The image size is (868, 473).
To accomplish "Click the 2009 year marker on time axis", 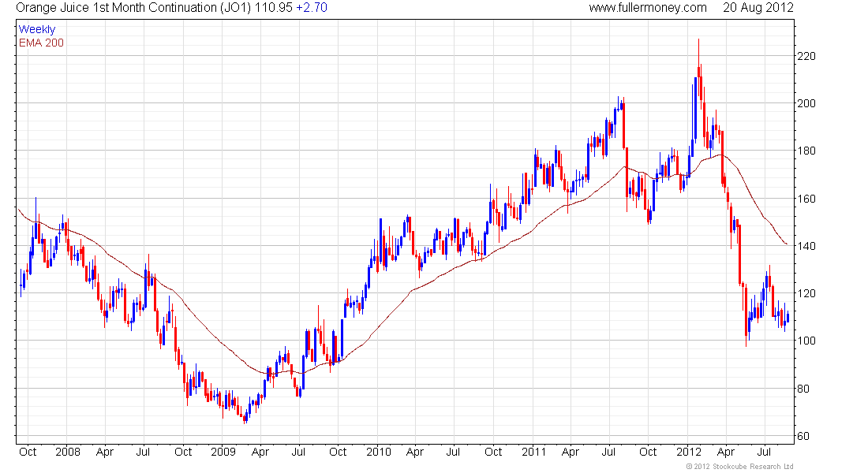I will point(222,453).
